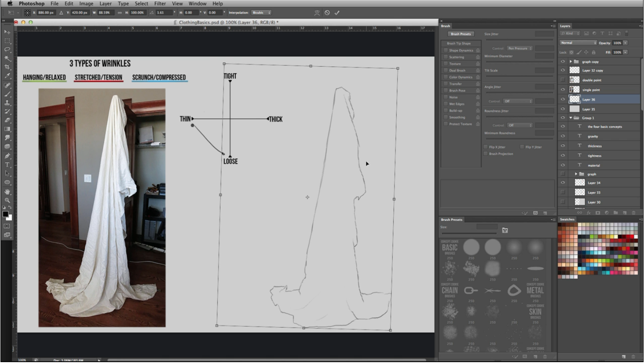Select the Magic Wand tool
Image resolution: width=644 pixels, height=363 pixels.
point(7,58)
